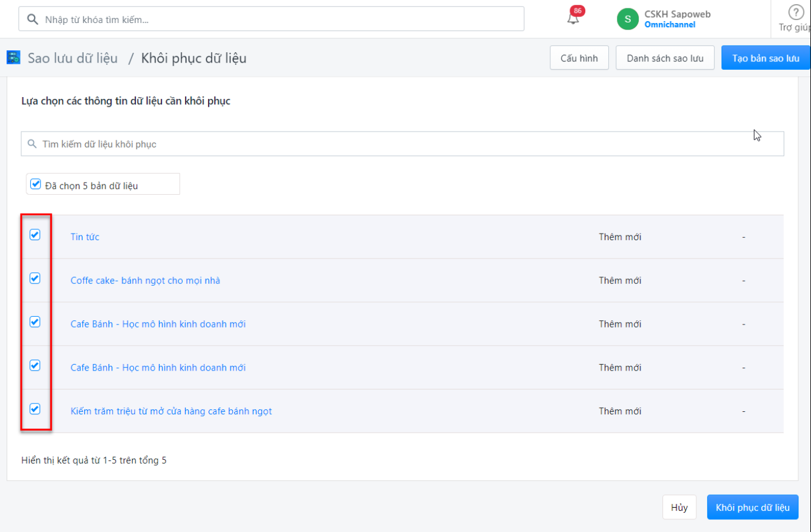
Task: Uncheck the Coffe cake- bánh ngọt row checkbox
Action: pos(35,278)
